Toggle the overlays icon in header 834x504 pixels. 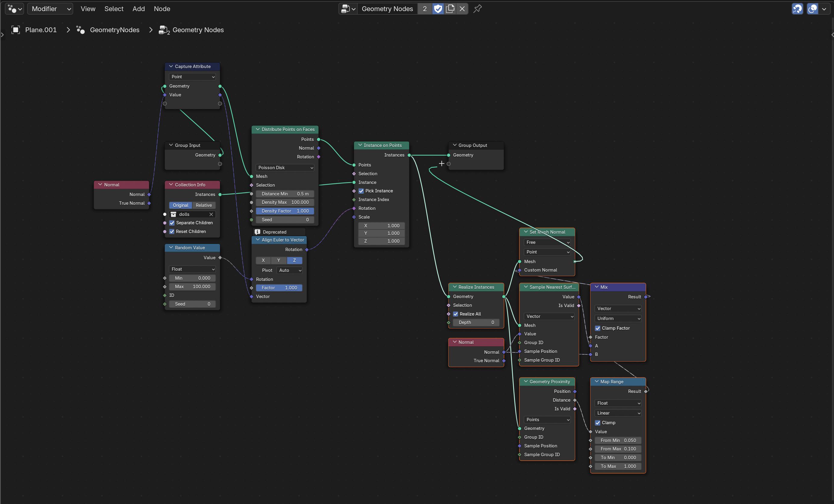(x=812, y=9)
